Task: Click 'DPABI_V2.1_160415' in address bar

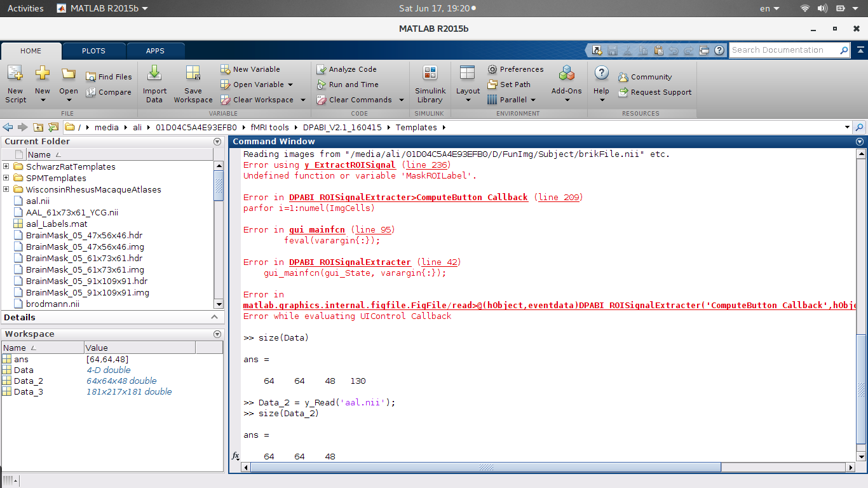Action: 342,127
